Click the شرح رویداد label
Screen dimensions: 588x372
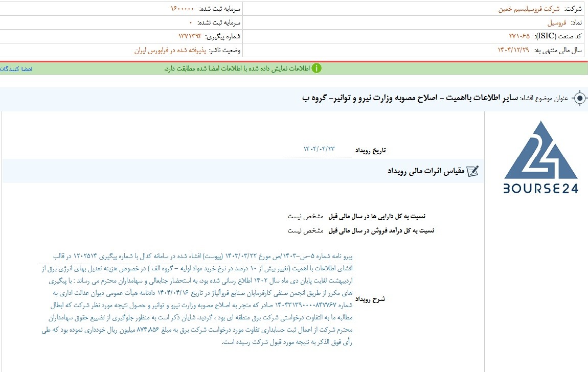click(x=370, y=299)
